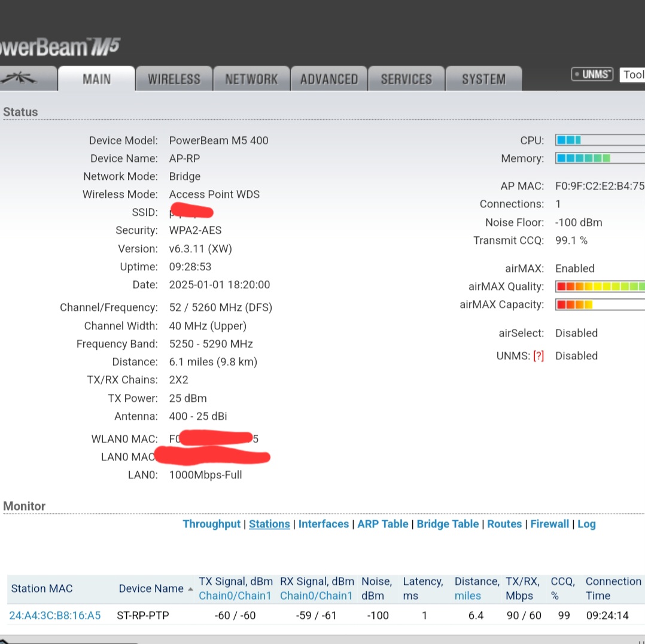Sort by RX Signal, dBm column
The height and width of the screenshot is (644, 645).
[317, 588]
